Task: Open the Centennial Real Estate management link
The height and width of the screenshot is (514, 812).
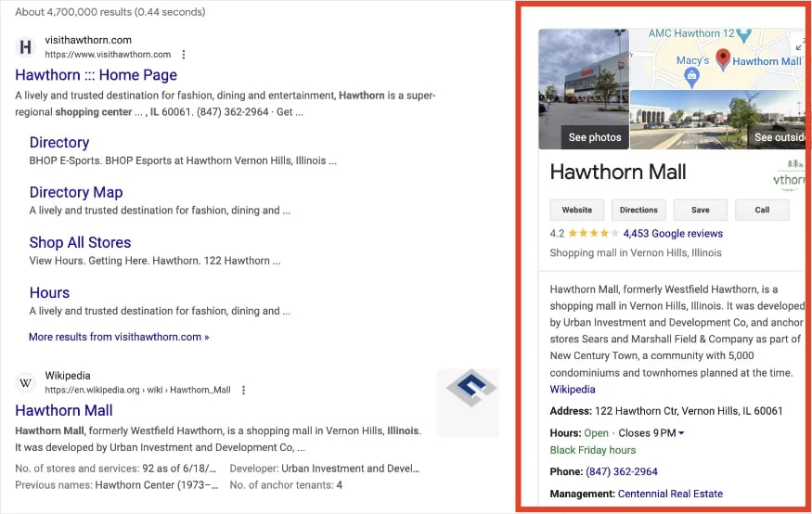Action: click(670, 494)
